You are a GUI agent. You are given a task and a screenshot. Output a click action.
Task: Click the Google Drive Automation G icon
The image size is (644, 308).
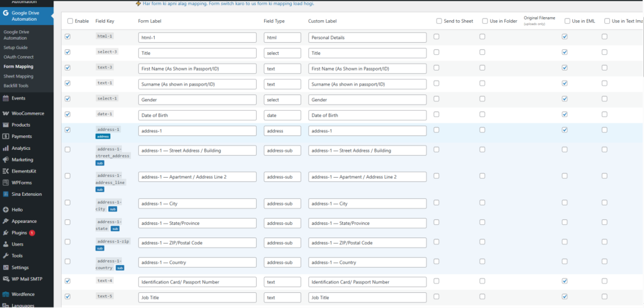tap(6, 13)
